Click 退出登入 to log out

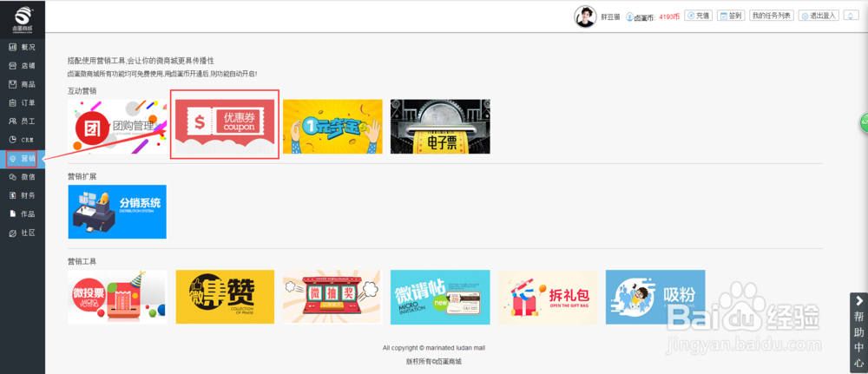819,16
